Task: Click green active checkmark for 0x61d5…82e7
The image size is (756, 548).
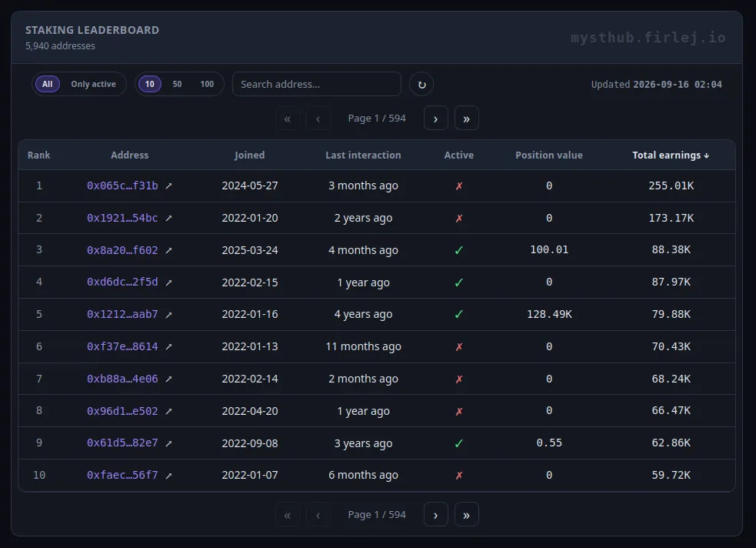Action: click(x=459, y=443)
